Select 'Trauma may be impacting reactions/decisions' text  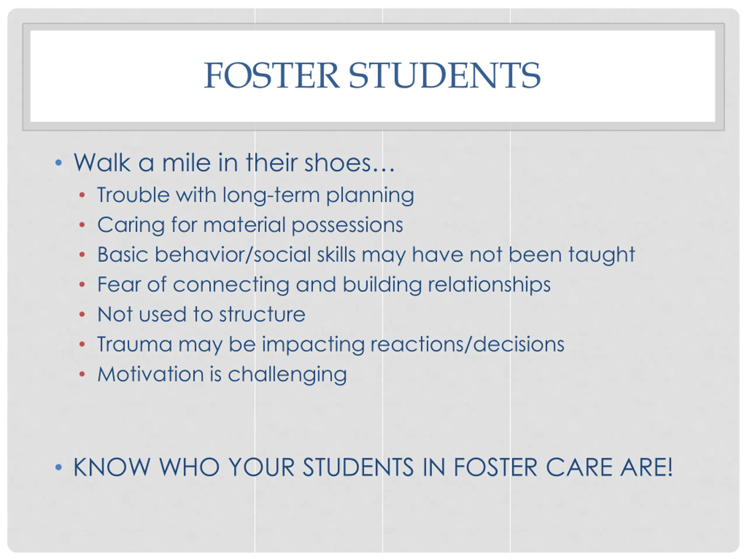click(x=331, y=345)
